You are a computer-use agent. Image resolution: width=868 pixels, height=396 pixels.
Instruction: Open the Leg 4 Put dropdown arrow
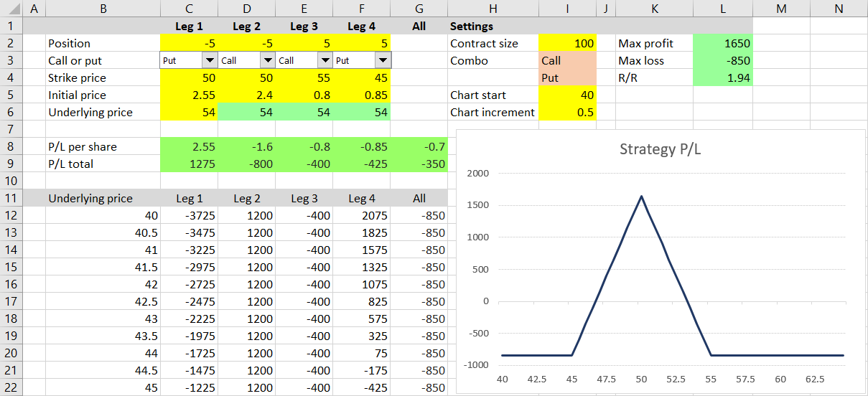tap(383, 61)
